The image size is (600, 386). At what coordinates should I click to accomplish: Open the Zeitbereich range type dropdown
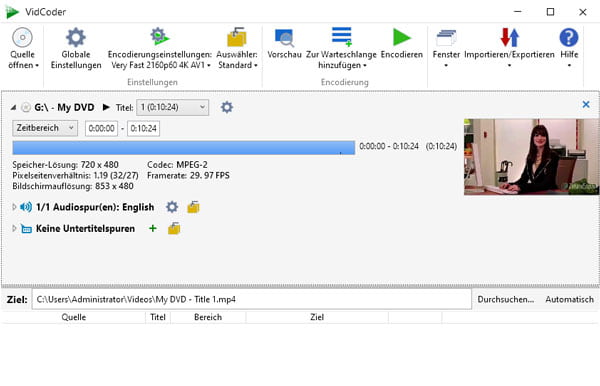[45, 128]
